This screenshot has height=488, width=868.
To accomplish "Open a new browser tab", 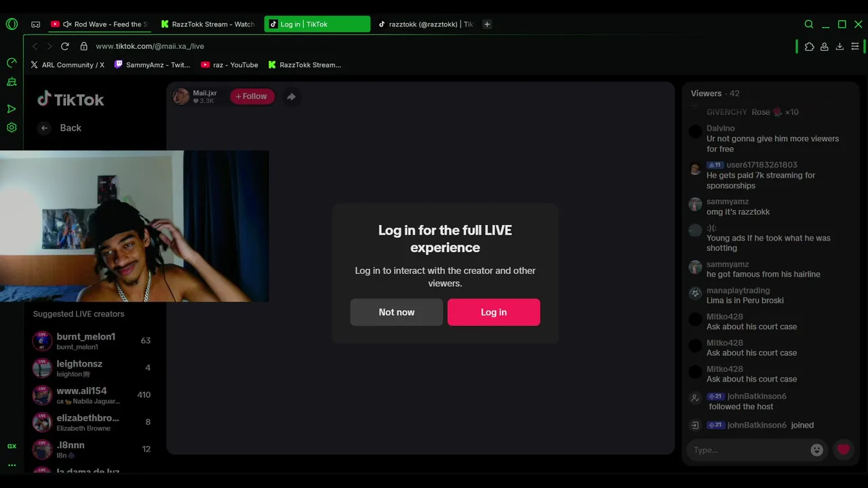I will pyautogui.click(x=487, y=24).
